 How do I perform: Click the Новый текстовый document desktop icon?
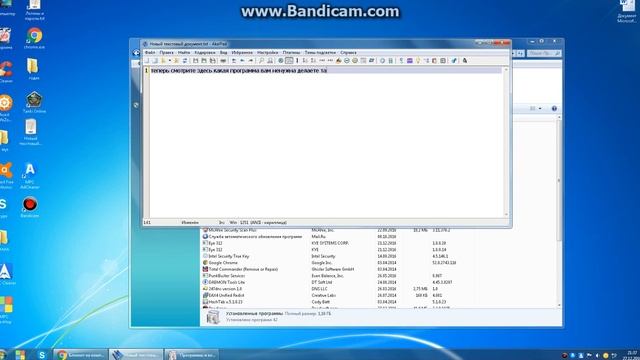point(31,133)
